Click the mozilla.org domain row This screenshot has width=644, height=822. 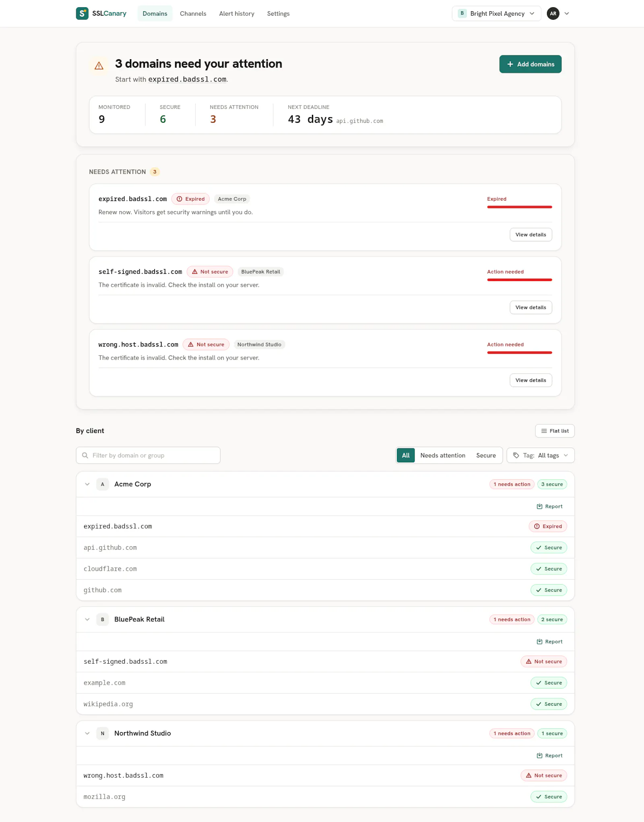pyautogui.click(x=325, y=797)
